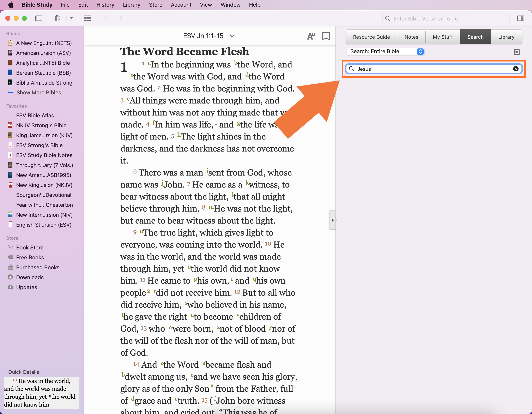Open the library books icon in toolbar
Screen dimensions: 532x414
[x=57, y=18]
